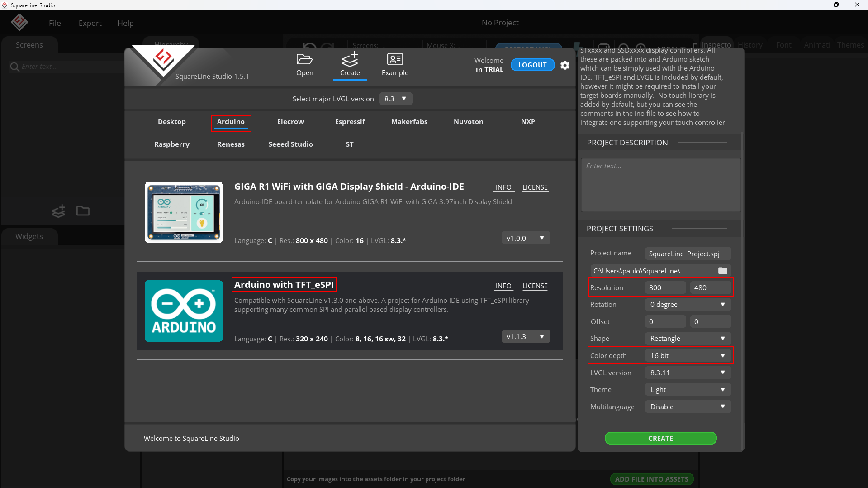The width and height of the screenshot is (868, 488).
Task: Click the first Offset value field
Action: tap(665, 321)
